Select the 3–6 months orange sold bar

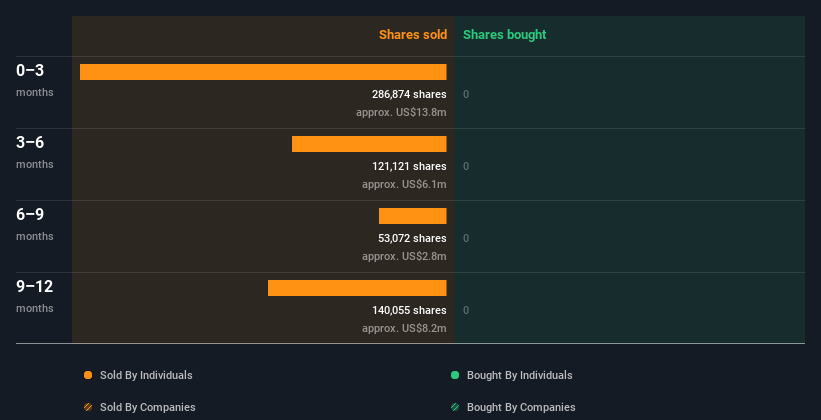coord(369,144)
